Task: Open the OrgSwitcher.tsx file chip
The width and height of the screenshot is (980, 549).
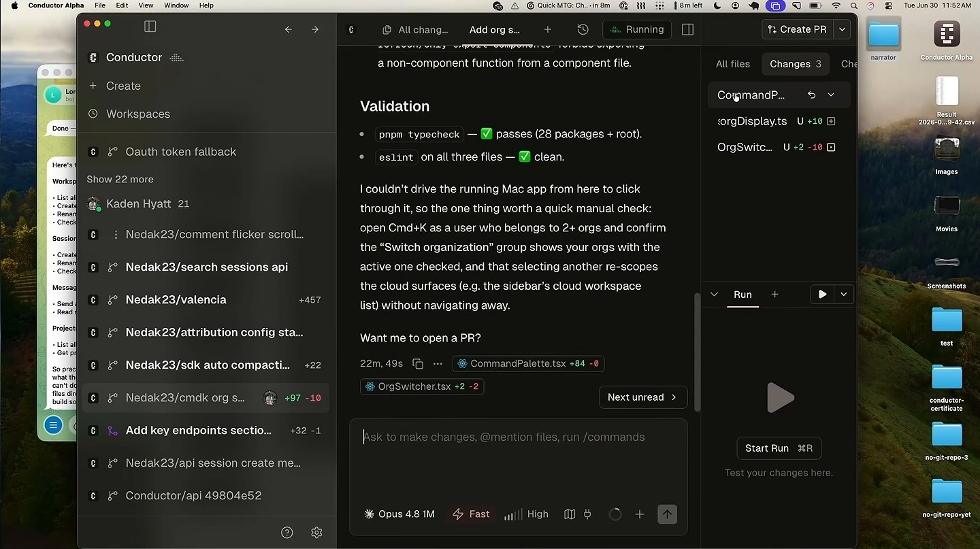Action: pyautogui.click(x=422, y=386)
